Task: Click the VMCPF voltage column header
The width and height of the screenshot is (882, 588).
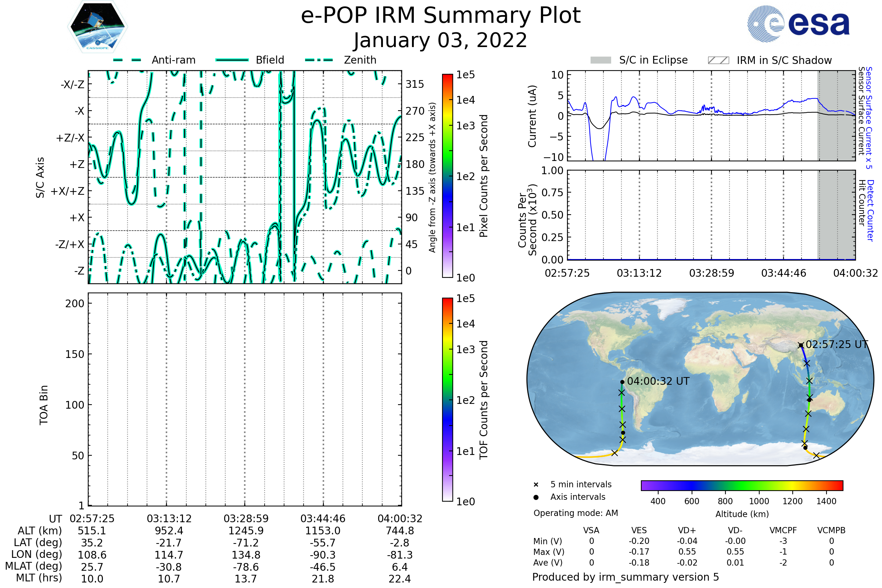Action: (x=783, y=530)
